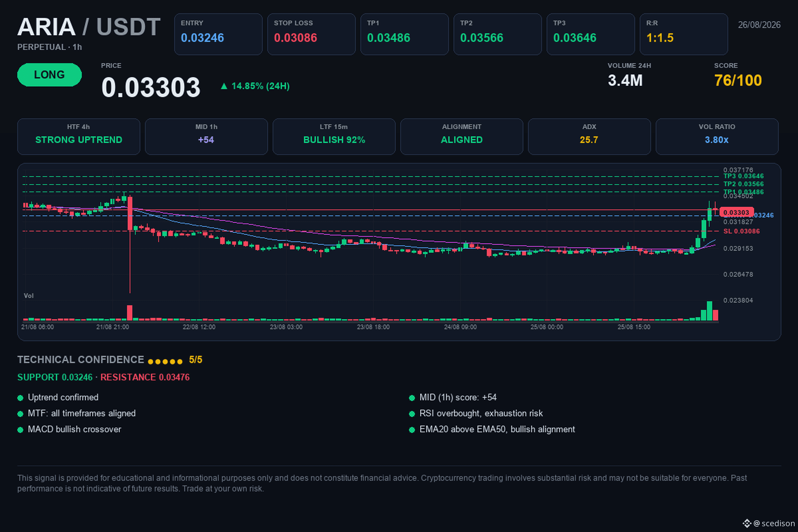Viewport: 798px width, 532px height.
Task: Open the ALIGNMENT ALIGNED card
Action: pyautogui.click(x=462, y=137)
